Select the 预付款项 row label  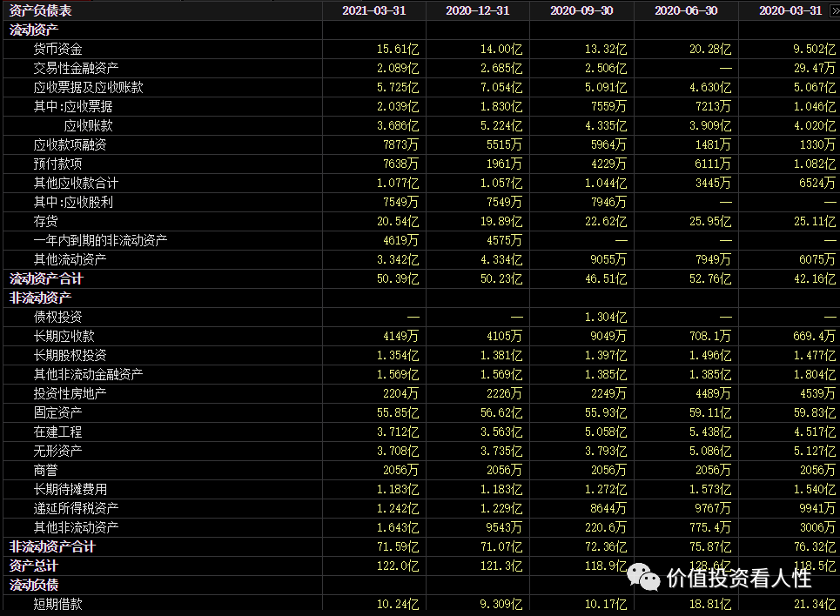(x=57, y=164)
